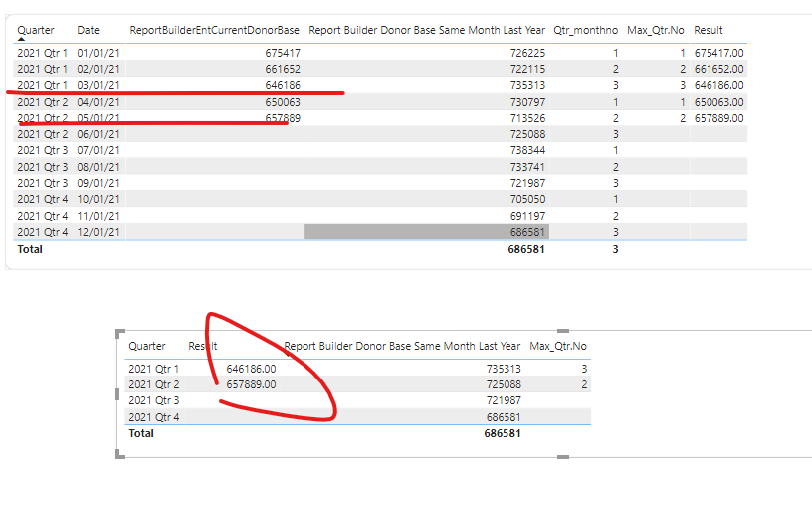This screenshot has height=505, width=812.
Task: Click last year value 730797
Action: pos(527,102)
